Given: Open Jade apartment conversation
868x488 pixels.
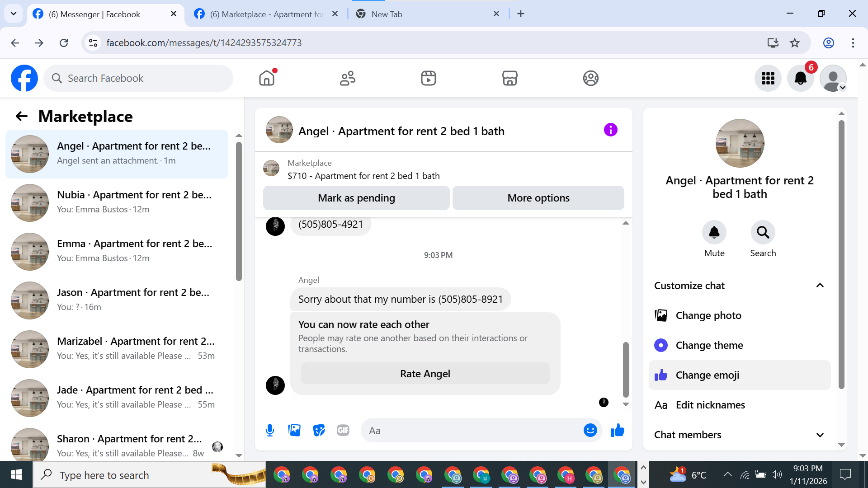Looking at the screenshot, I should 117,398.
